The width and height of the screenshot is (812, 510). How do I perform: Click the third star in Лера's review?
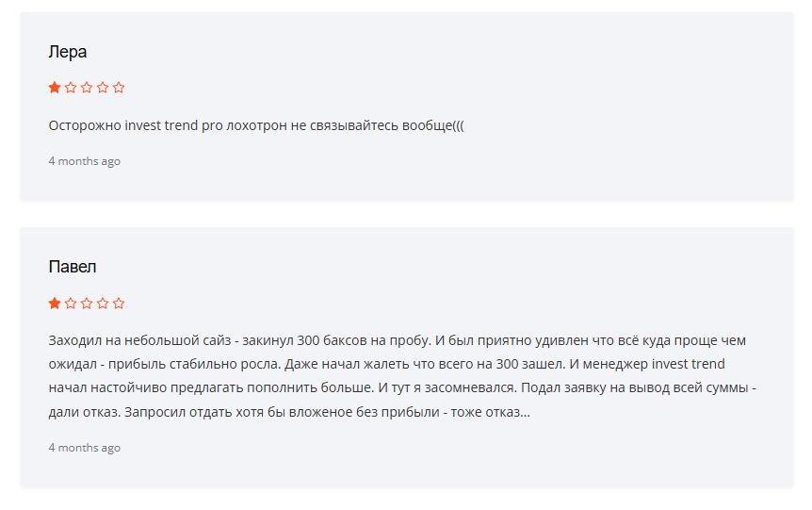[87, 88]
